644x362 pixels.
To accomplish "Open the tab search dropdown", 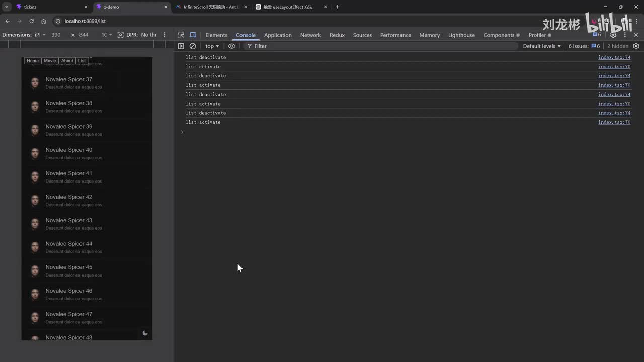I will tap(7, 7).
